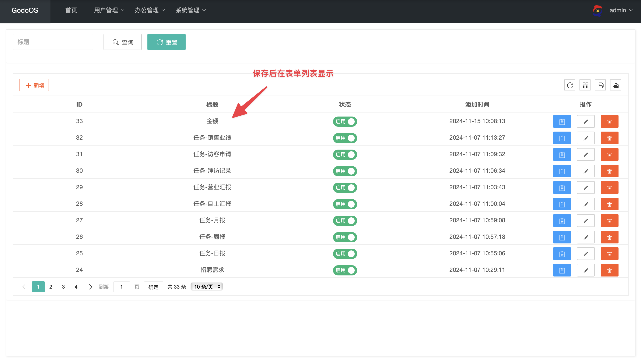Viewport: 641px width, 364px height.
Task: Refresh the form list
Action: tap(570, 85)
